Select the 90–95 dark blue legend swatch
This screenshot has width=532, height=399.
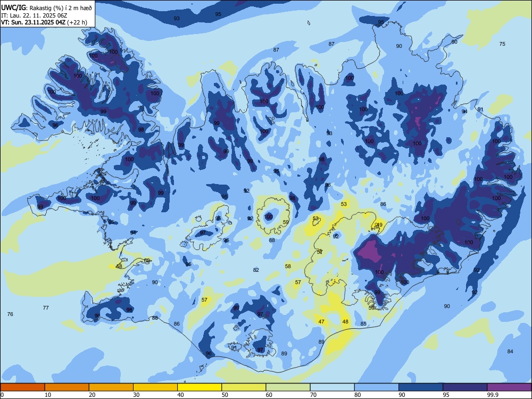tap(421, 387)
